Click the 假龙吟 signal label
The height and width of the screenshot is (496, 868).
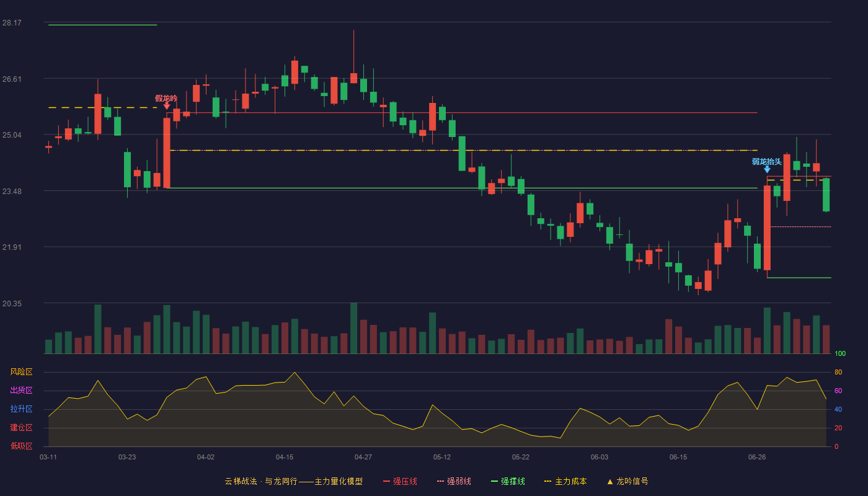(x=166, y=98)
